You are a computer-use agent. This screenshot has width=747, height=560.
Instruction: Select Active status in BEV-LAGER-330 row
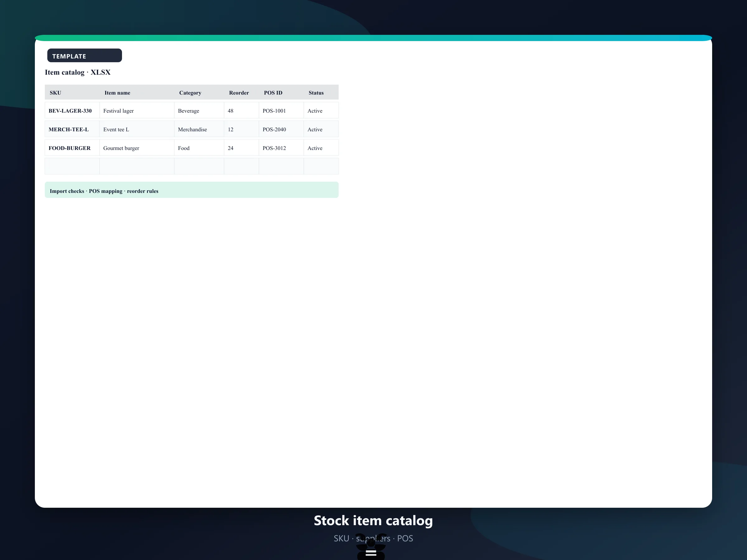point(321,110)
